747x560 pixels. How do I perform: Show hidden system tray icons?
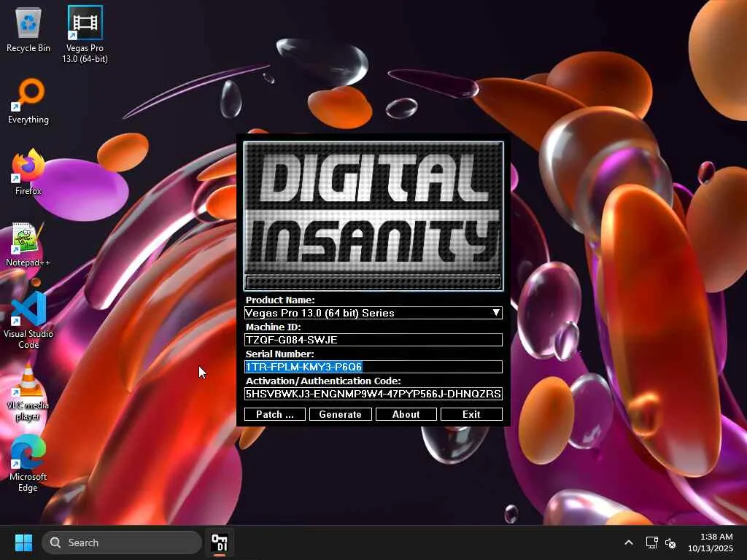coord(629,542)
